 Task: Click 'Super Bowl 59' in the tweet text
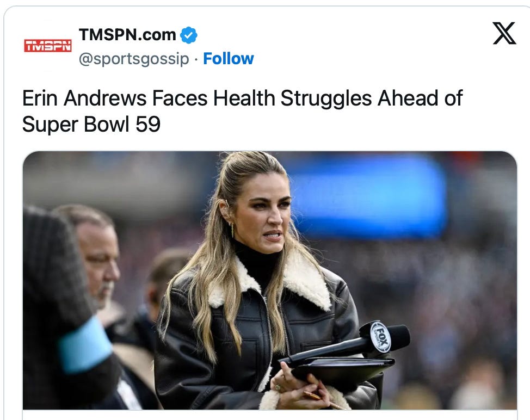(91, 124)
